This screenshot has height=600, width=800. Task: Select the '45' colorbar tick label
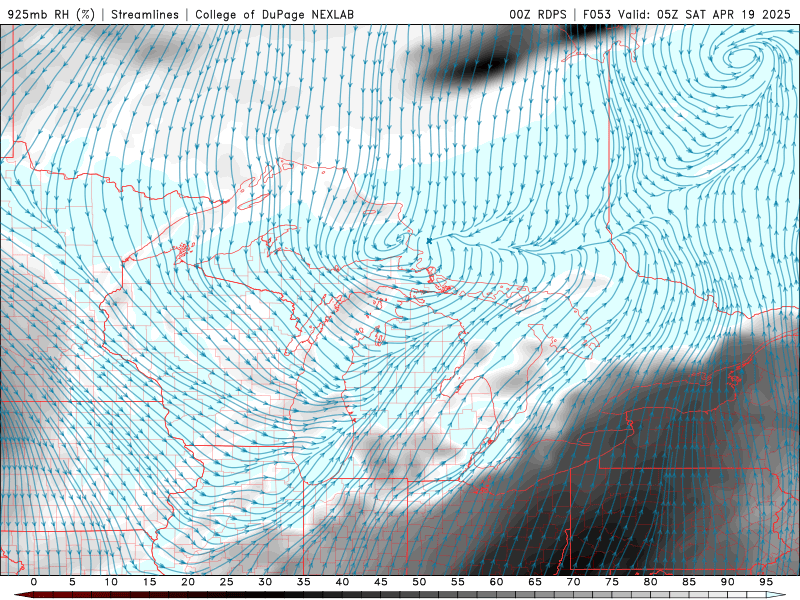pyautogui.click(x=381, y=582)
